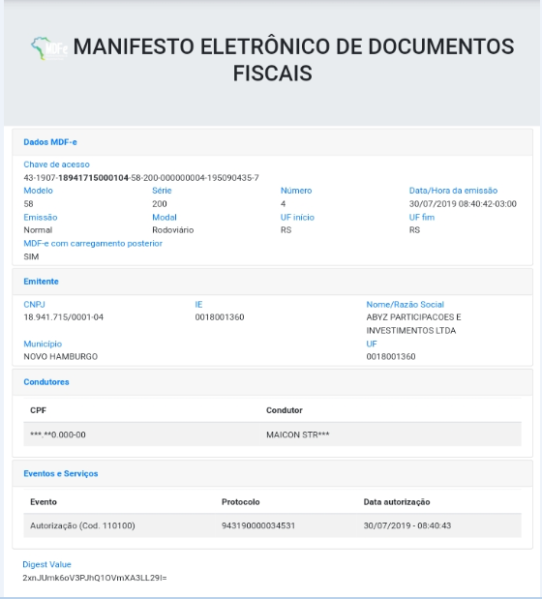Viewport: 542px width, 599px height.
Task: Click the 'Emissão' label
Action: click(40, 217)
